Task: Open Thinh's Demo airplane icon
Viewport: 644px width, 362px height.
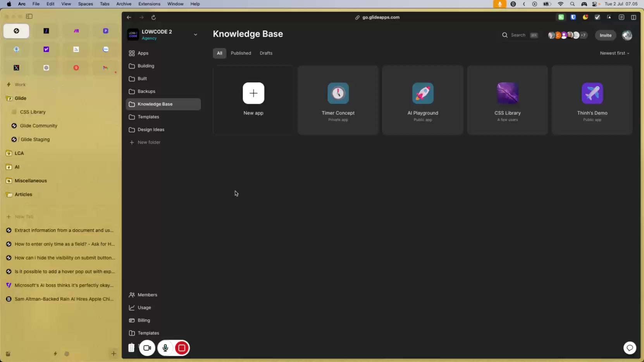Action: 592,93
